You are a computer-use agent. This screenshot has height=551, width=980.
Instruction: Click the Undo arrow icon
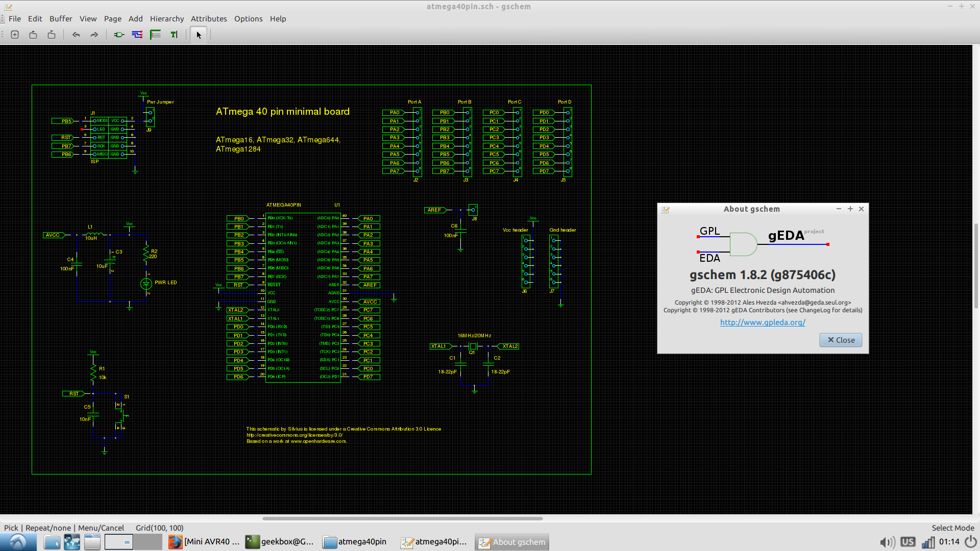(x=76, y=35)
